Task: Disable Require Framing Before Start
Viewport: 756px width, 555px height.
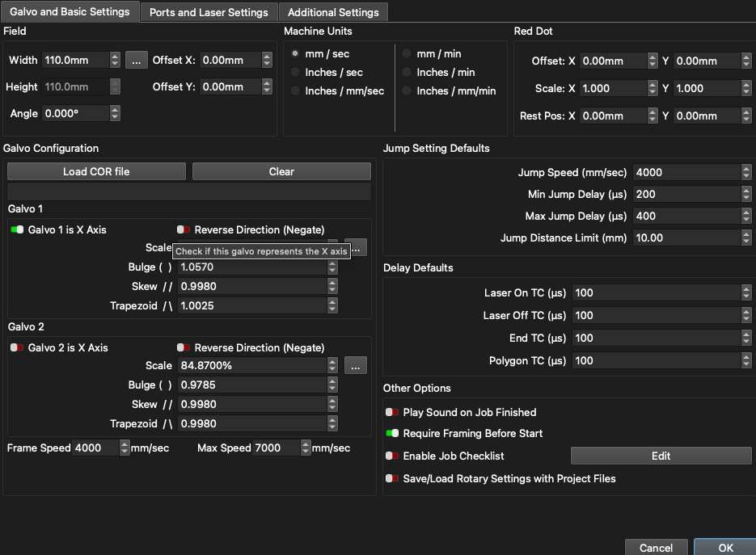Action: (x=392, y=434)
